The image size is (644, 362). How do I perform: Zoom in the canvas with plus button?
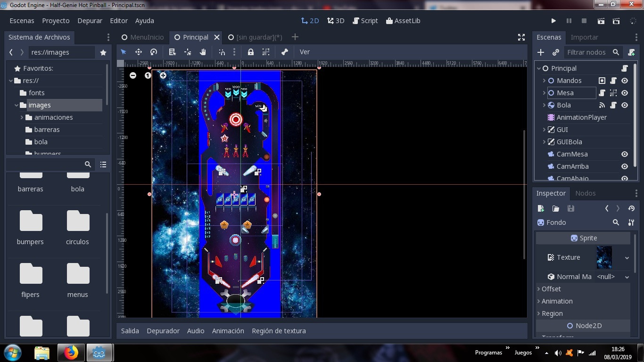click(163, 75)
